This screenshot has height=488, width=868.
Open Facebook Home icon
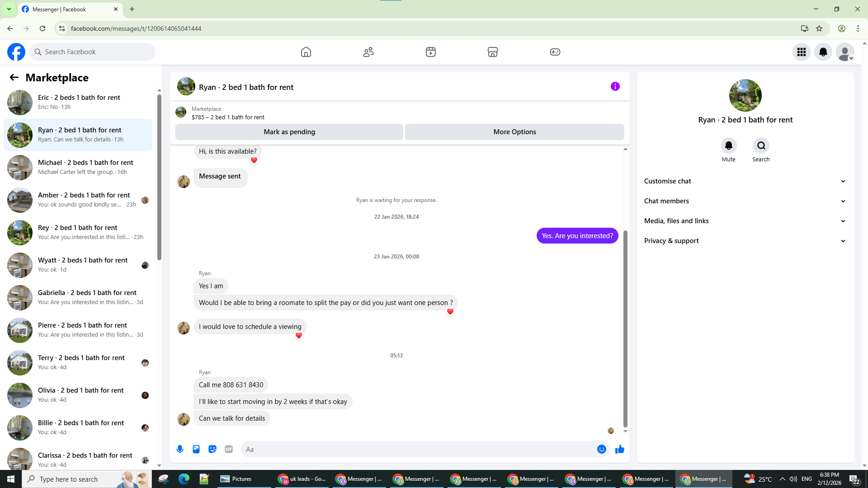click(306, 52)
